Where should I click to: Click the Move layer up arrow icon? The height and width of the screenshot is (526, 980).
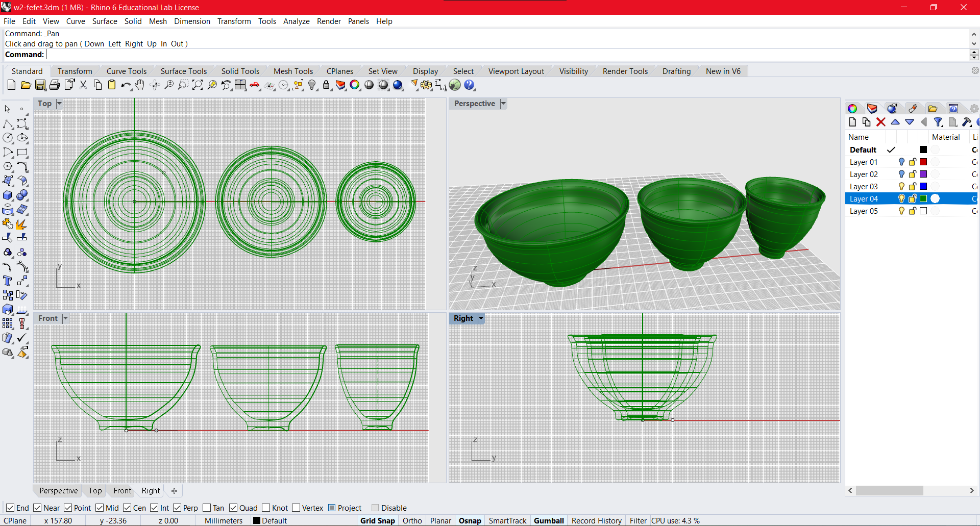[x=895, y=122]
